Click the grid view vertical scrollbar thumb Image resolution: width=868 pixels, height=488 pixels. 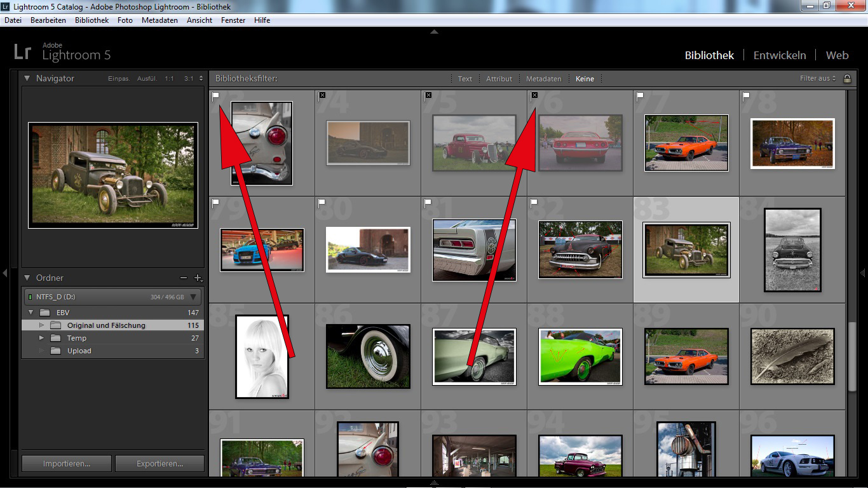pos(852,356)
